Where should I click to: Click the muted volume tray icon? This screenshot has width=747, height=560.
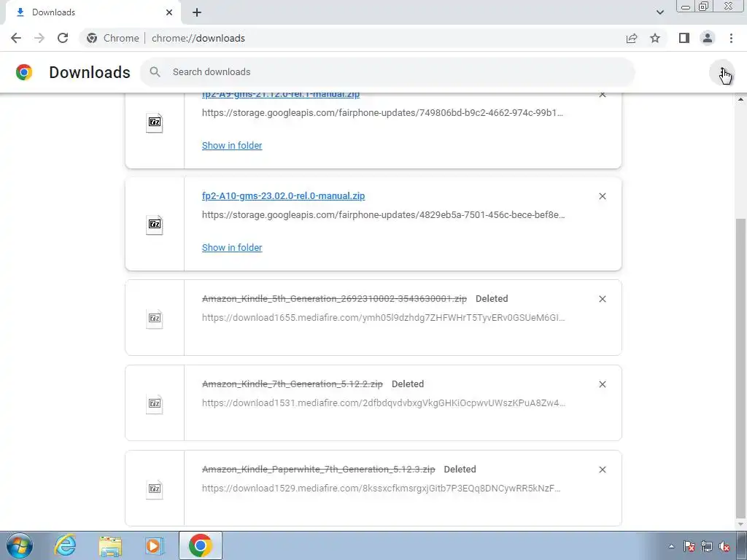pyautogui.click(x=724, y=546)
